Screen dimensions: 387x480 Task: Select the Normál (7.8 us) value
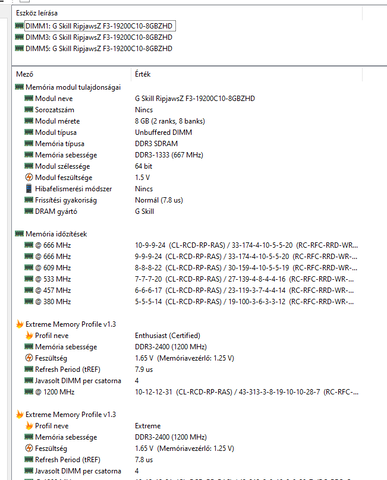tap(159, 200)
